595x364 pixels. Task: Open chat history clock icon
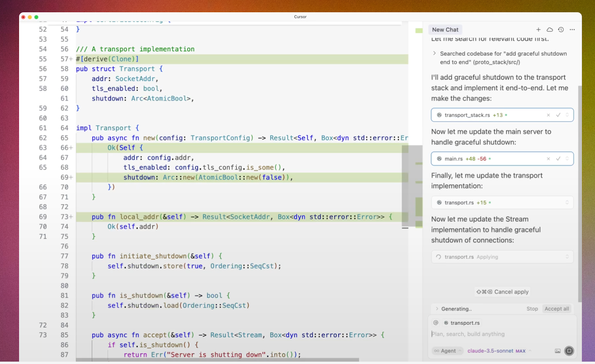click(x=561, y=30)
